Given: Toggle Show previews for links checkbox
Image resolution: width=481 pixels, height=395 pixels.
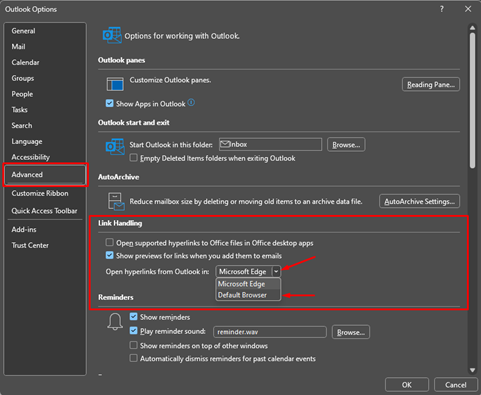Looking at the screenshot, I should point(109,256).
